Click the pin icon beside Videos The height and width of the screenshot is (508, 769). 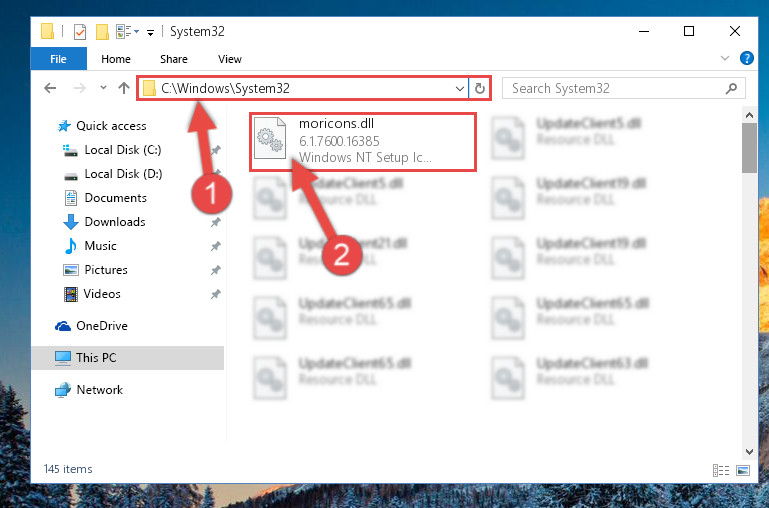(215, 294)
